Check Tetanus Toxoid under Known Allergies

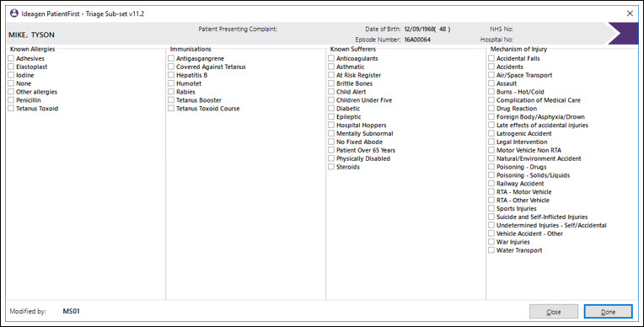(x=11, y=109)
